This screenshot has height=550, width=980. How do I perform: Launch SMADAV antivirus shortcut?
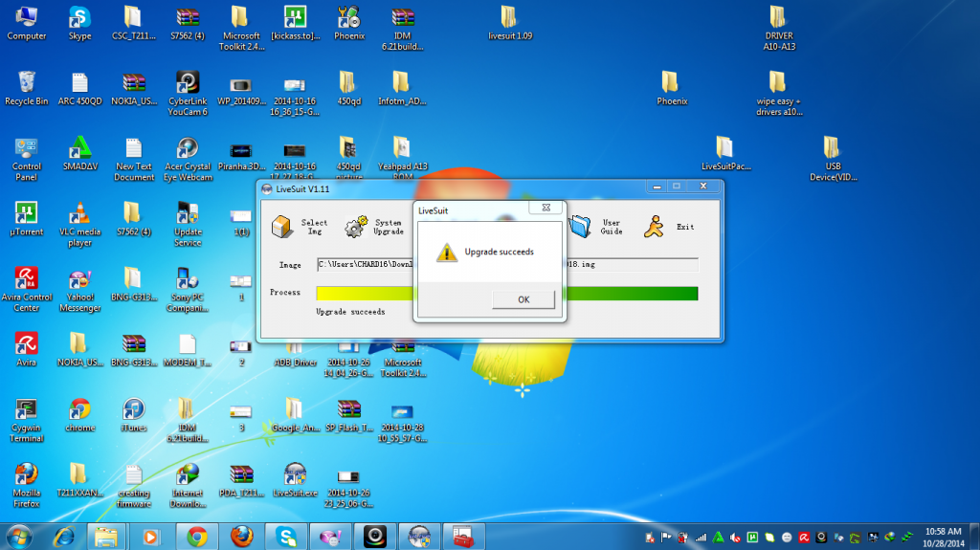pyautogui.click(x=80, y=154)
